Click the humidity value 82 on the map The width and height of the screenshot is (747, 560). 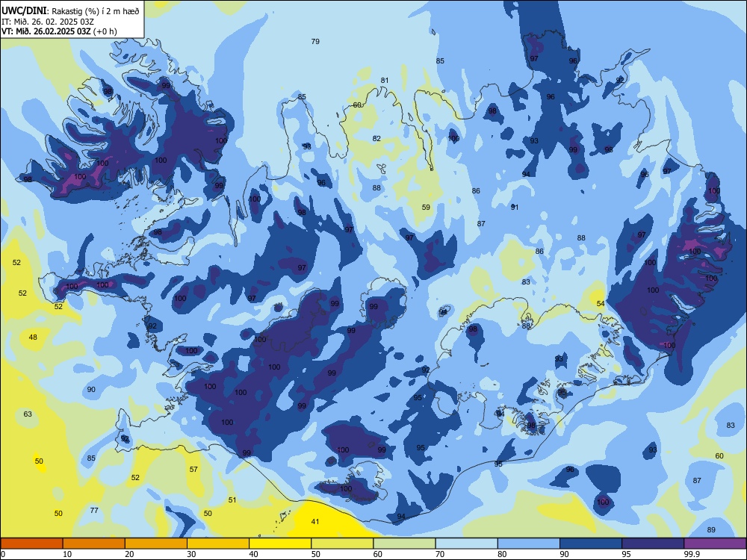pyautogui.click(x=376, y=139)
